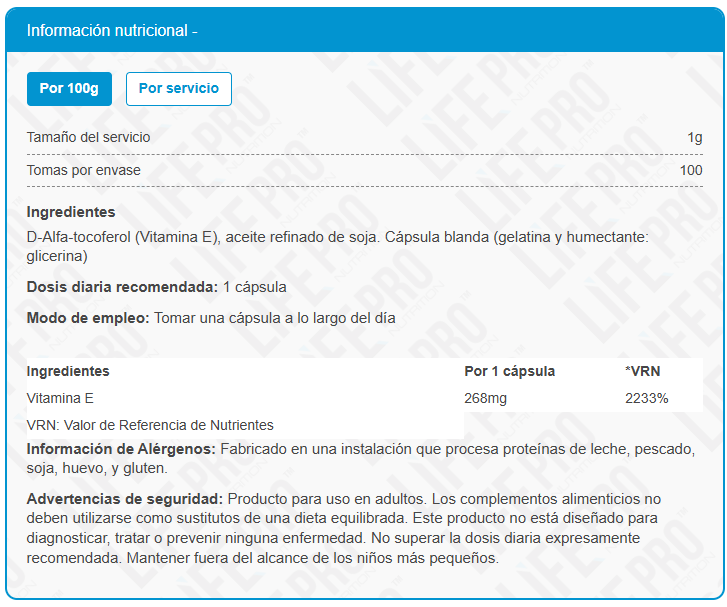
Task: Click the '268mg' amount cell
Action: (487, 398)
